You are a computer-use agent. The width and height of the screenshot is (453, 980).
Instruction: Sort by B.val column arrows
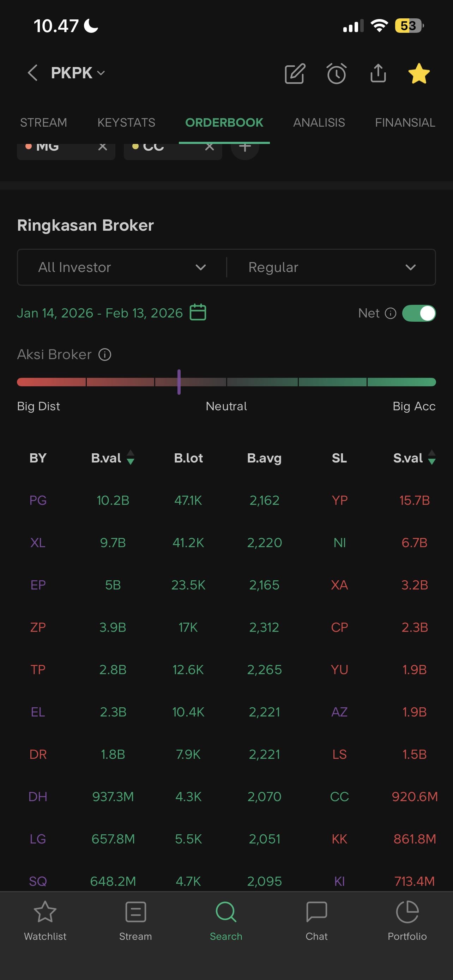(131, 458)
